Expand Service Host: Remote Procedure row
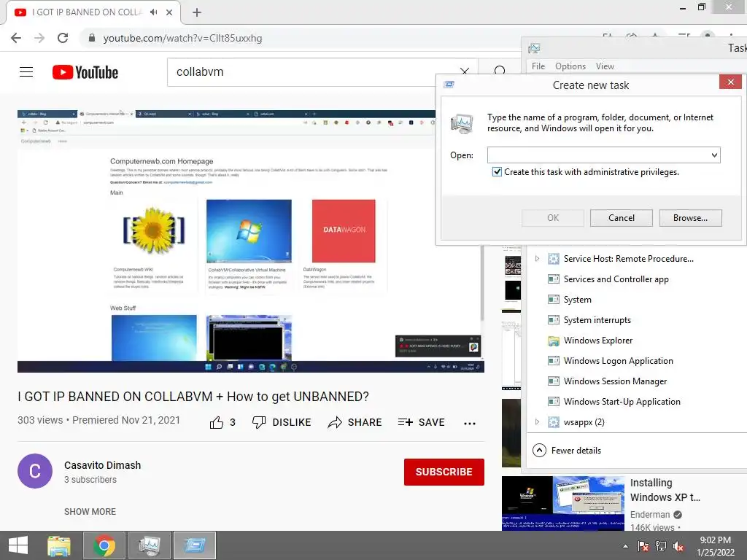This screenshot has width=747, height=560. click(x=537, y=259)
